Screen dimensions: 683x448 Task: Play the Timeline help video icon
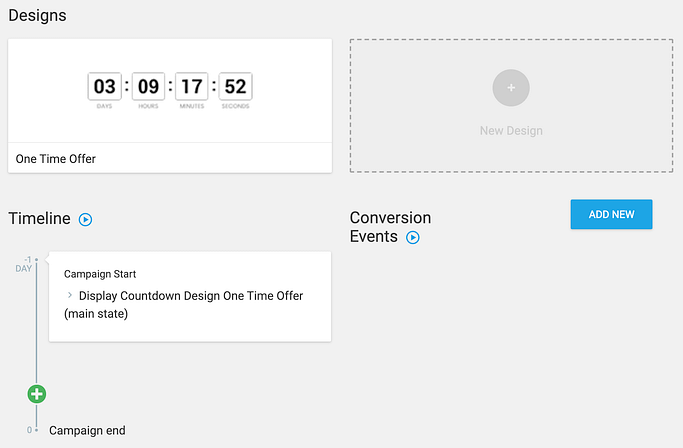[x=85, y=219]
